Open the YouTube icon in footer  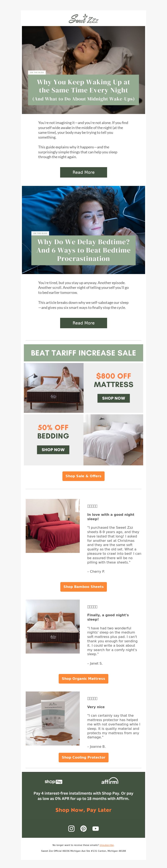[x=96, y=829]
